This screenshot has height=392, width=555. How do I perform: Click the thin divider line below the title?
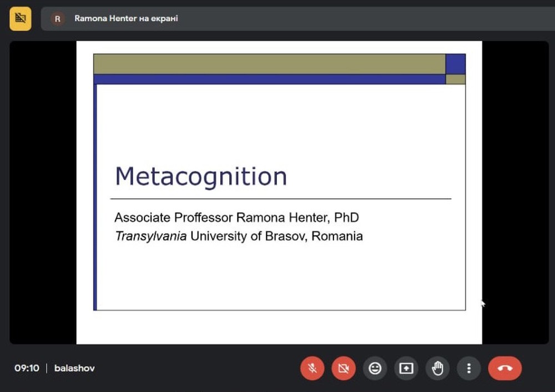pyautogui.click(x=281, y=198)
